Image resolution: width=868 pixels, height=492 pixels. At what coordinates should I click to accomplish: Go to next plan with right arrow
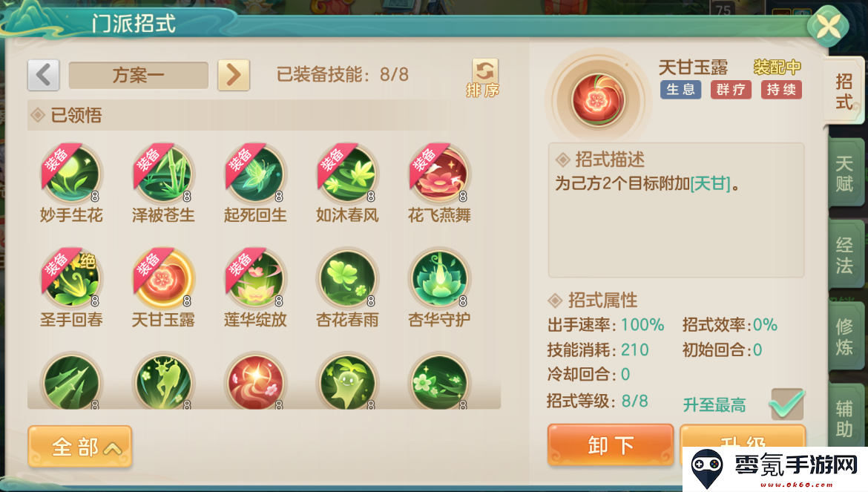click(234, 75)
